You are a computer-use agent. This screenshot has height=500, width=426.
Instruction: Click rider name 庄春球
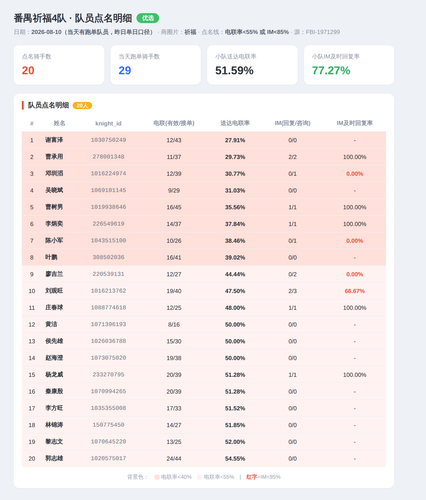54,308
